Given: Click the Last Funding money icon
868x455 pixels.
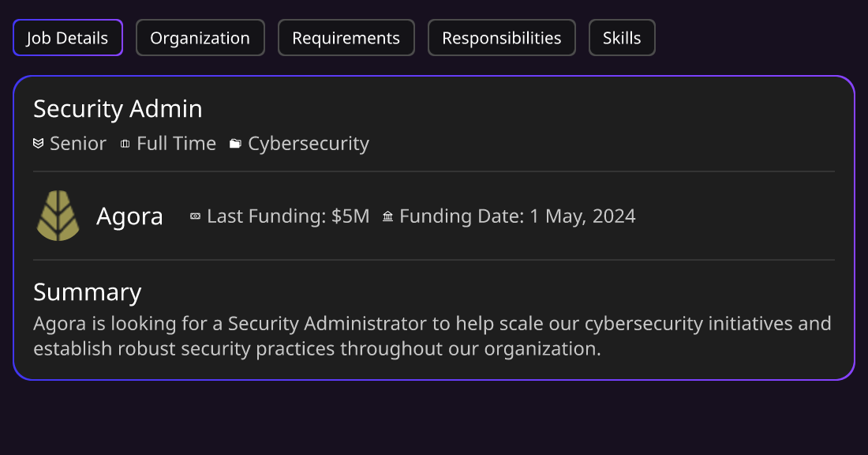Looking at the screenshot, I should pyautogui.click(x=195, y=216).
